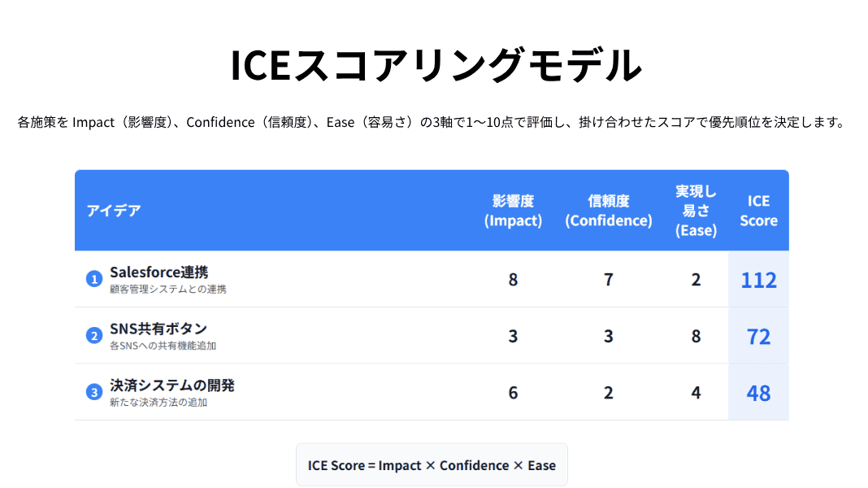Click the number 1 badge icon

click(x=94, y=279)
